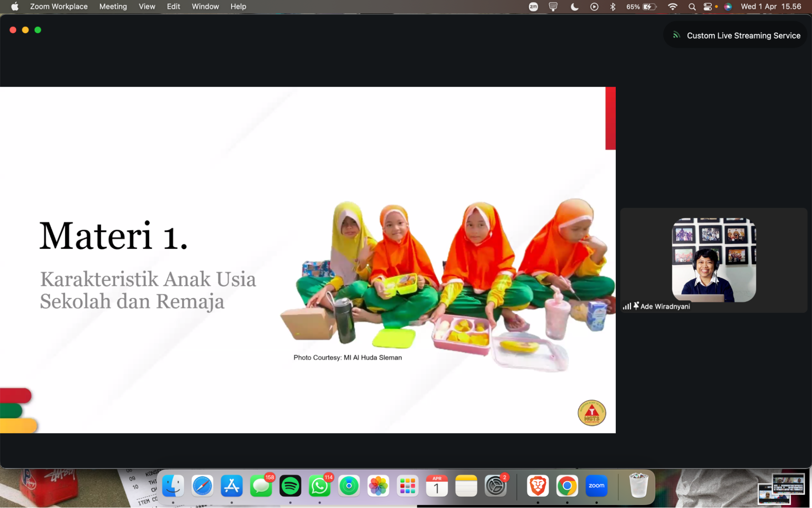
Task: Click the date and time clock
Action: point(771,7)
